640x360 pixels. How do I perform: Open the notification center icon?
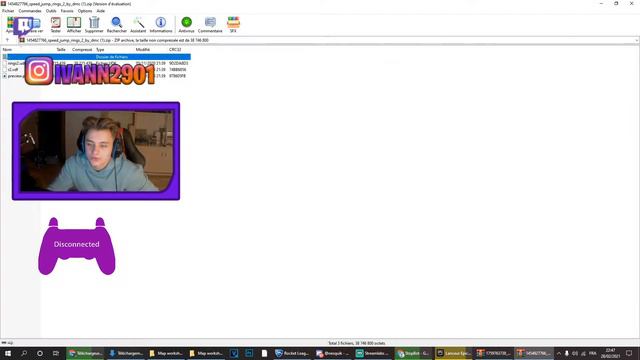629,353
